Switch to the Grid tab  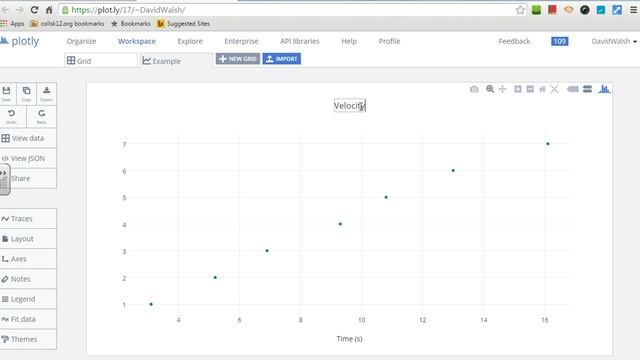101,61
